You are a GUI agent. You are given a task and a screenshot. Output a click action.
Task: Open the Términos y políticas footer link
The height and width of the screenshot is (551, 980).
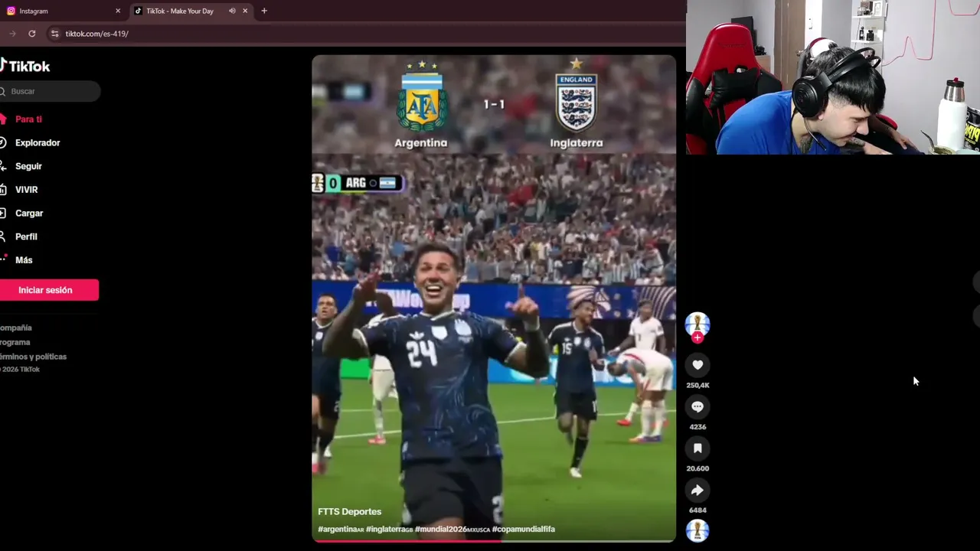(x=33, y=357)
